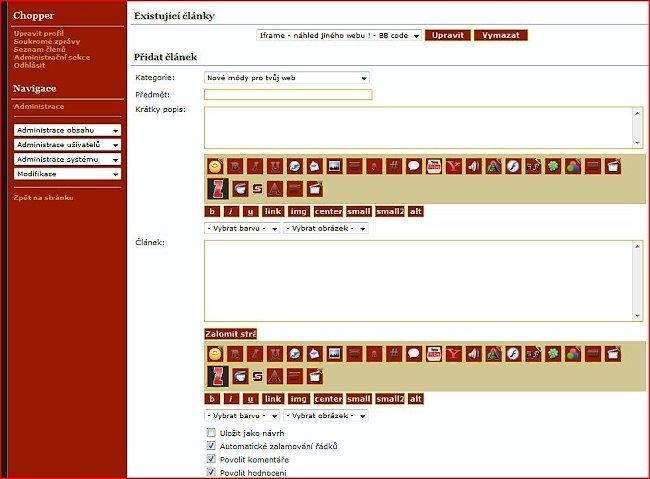Click speech bubble quote icon in article toolbar
This screenshot has width=650, height=479.
click(414, 353)
